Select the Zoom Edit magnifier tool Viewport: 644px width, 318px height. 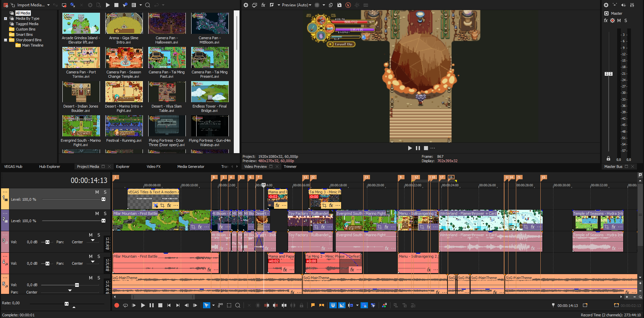click(238, 305)
